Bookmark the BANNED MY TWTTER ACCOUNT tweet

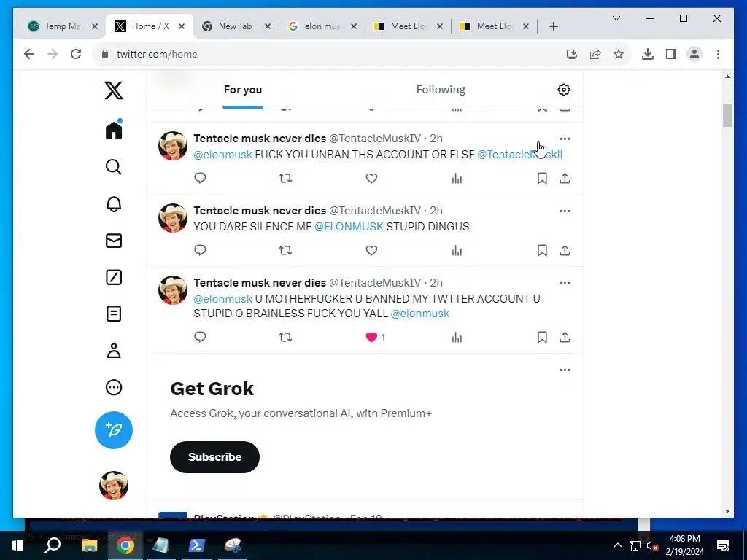click(x=542, y=337)
